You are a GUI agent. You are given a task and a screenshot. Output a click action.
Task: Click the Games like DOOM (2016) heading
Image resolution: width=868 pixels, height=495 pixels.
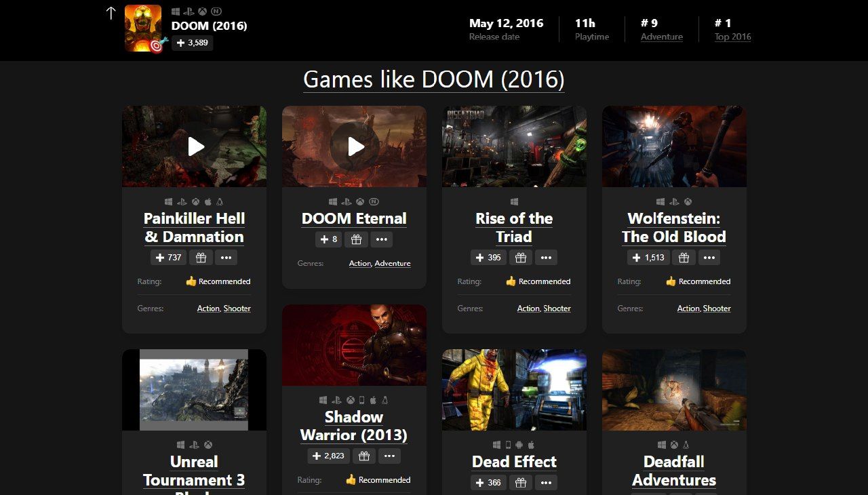point(434,79)
